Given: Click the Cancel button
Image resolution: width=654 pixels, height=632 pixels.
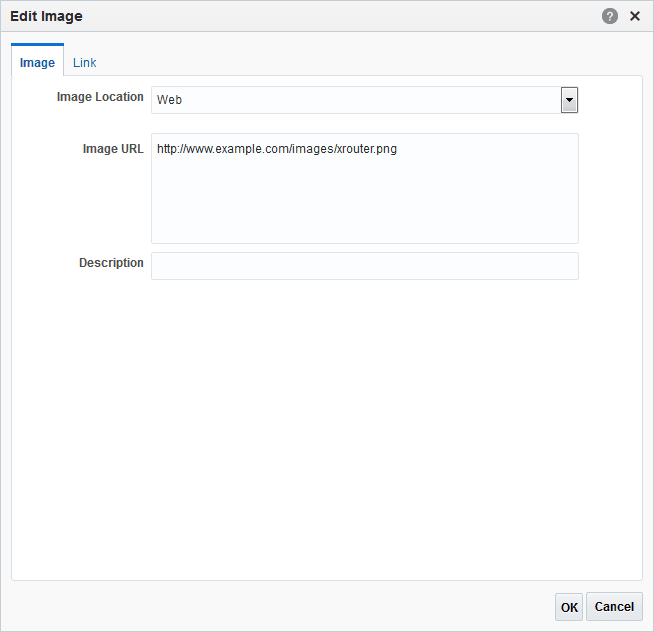Looking at the screenshot, I should click(x=614, y=606).
